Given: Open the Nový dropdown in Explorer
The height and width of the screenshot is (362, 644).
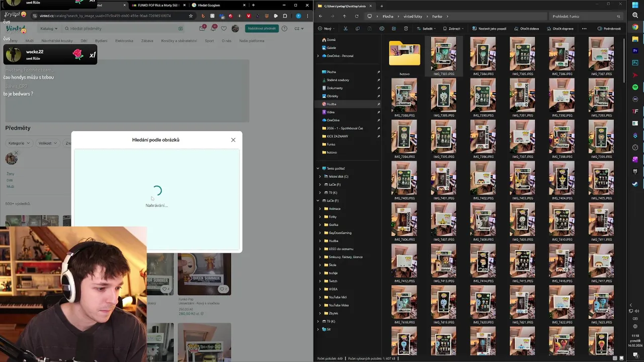Looking at the screenshot, I should 327,29.
